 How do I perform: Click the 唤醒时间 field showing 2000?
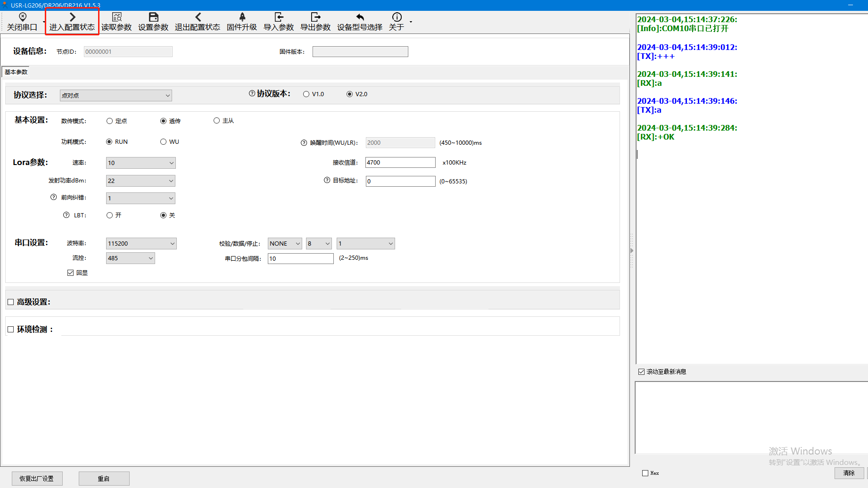click(x=400, y=143)
